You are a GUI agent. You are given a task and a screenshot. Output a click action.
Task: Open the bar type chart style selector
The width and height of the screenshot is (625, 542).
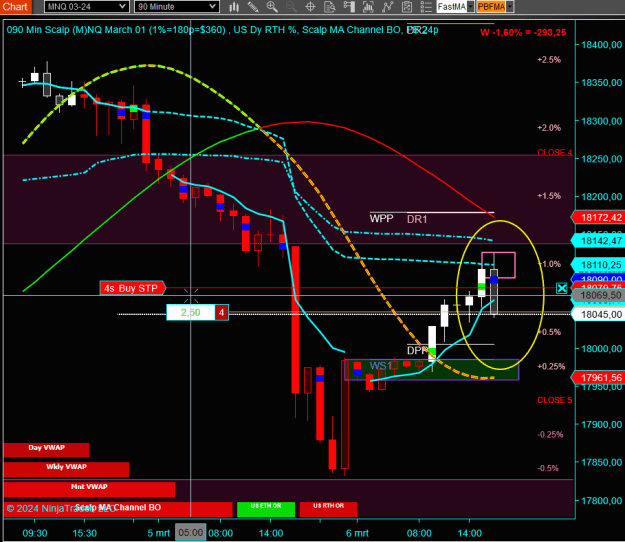coord(234,7)
